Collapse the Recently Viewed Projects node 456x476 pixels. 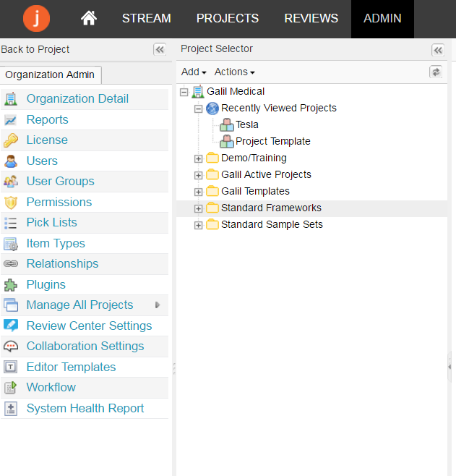[198, 109]
